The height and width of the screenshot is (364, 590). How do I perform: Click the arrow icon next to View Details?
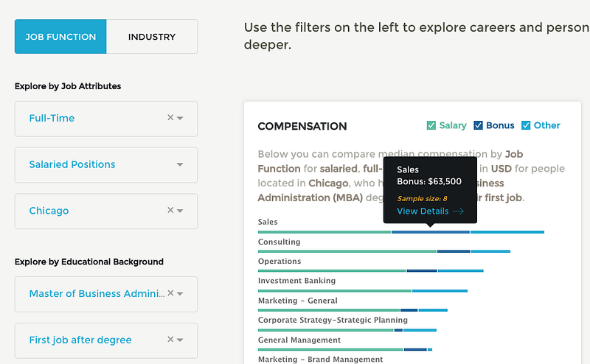[459, 211]
